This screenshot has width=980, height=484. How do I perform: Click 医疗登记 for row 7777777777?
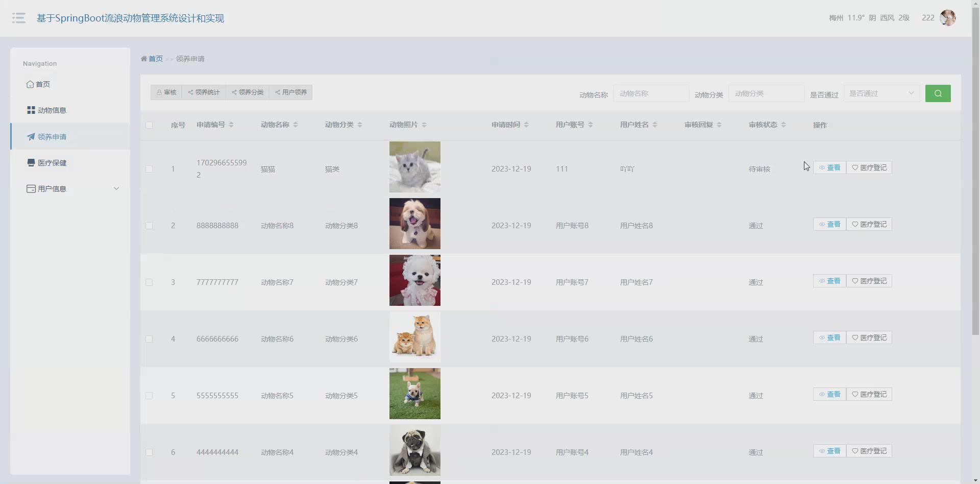point(869,281)
